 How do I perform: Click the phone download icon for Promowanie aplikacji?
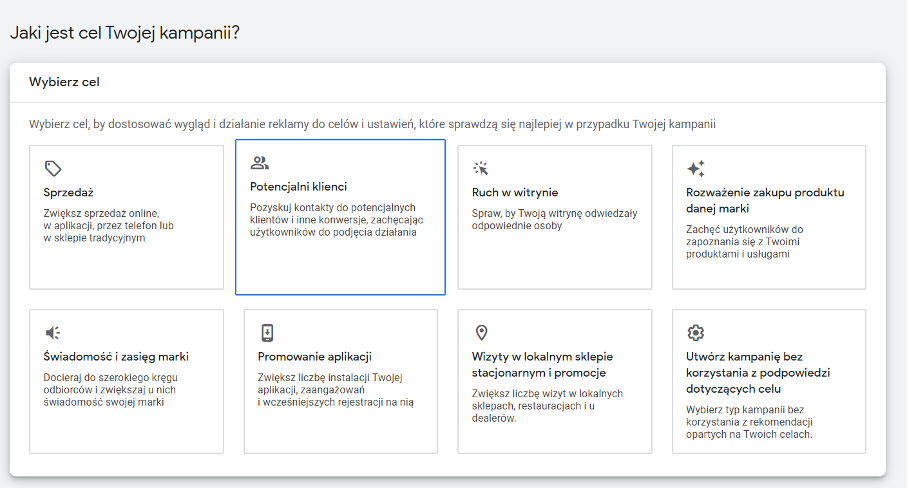(267, 333)
